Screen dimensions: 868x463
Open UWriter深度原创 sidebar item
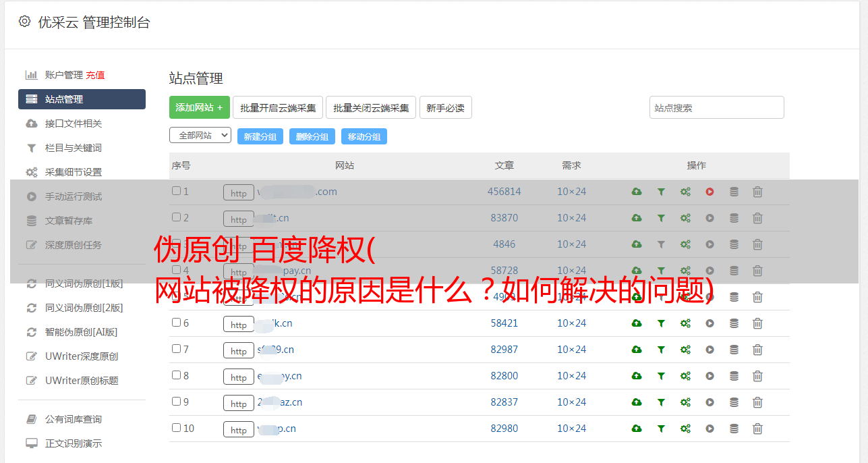pyautogui.click(x=82, y=356)
